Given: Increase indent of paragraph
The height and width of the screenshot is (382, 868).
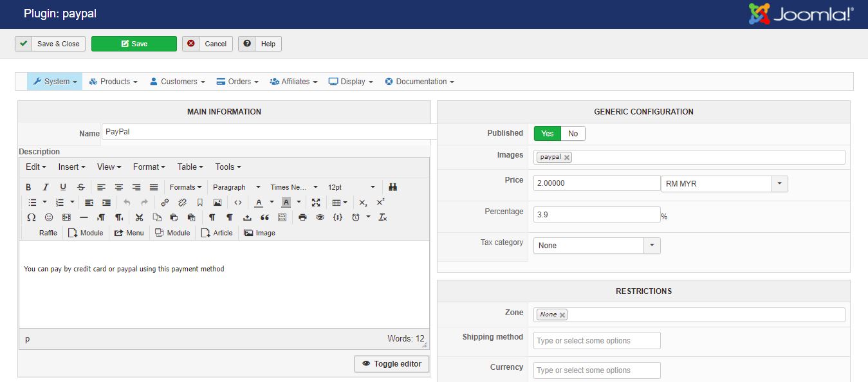Looking at the screenshot, I should (106, 203).
